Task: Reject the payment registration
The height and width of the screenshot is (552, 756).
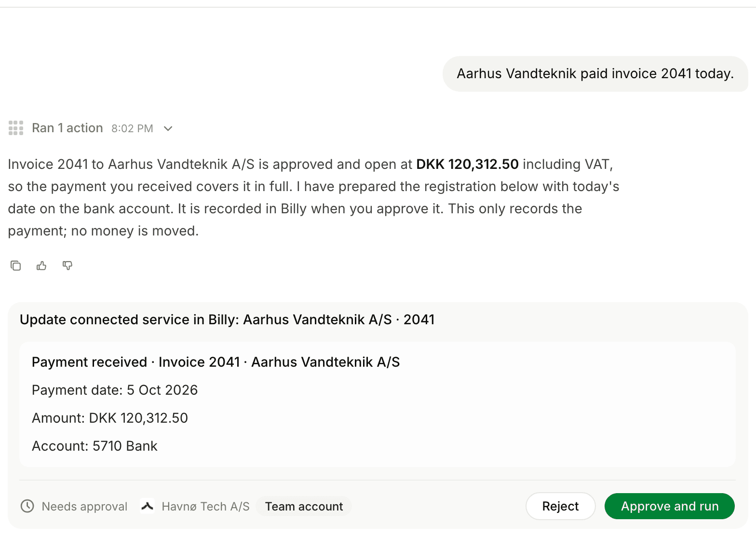Action: pyautogui.click(x=560, y=506)
